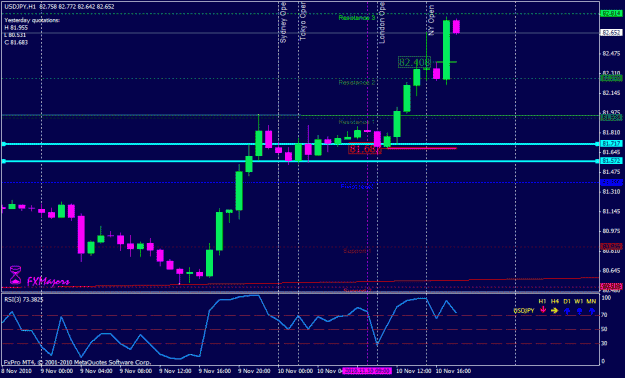Click yesterday's high H 81.955
625x378 pixels.
16,28
